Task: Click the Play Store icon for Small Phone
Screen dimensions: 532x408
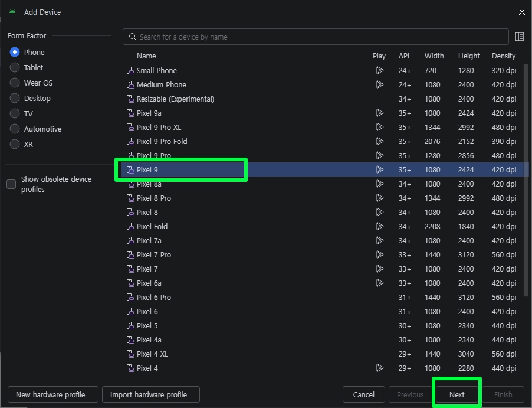Action: pos(380,70)
